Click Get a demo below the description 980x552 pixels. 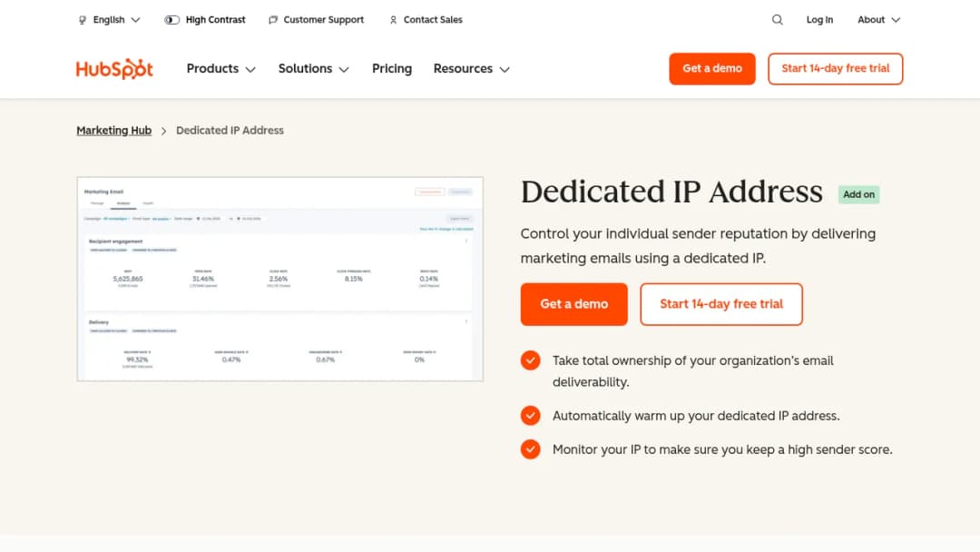(x=573, y=304)
